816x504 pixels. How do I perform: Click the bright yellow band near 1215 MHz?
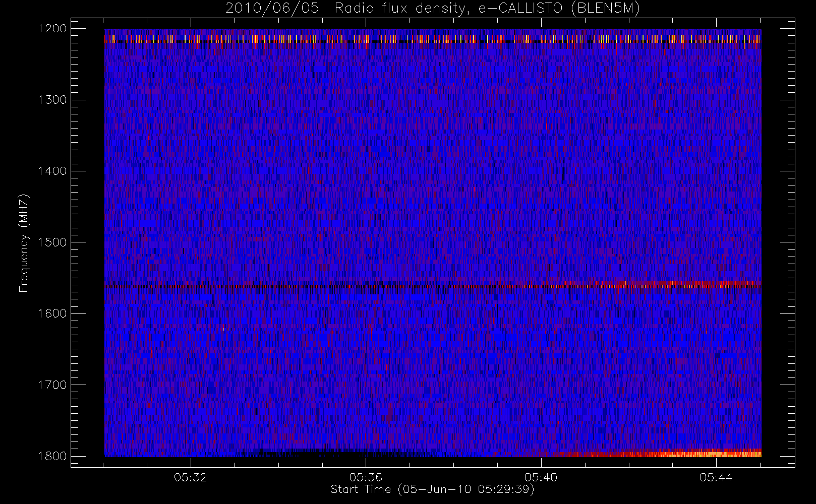pos(433,39)
